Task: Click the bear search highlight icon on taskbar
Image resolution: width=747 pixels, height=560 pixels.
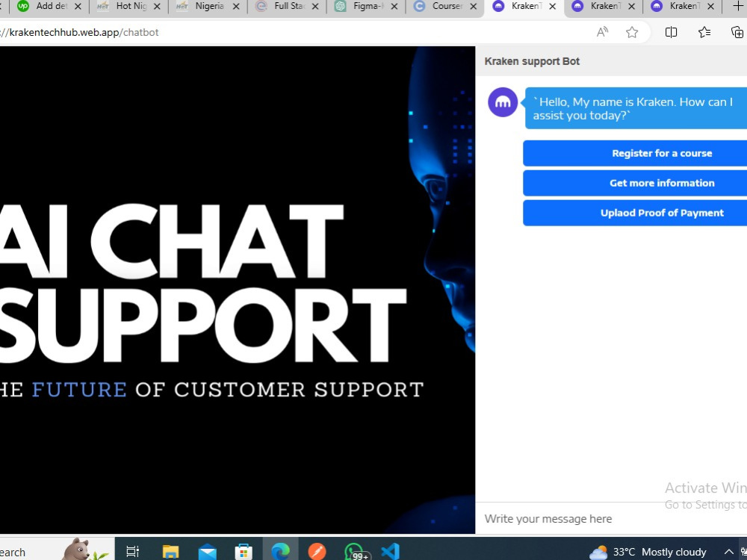Action: coord(85,549)
